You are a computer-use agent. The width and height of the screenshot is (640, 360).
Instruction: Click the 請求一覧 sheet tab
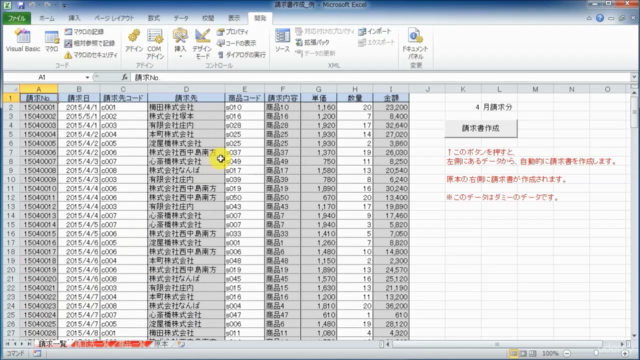52,344
